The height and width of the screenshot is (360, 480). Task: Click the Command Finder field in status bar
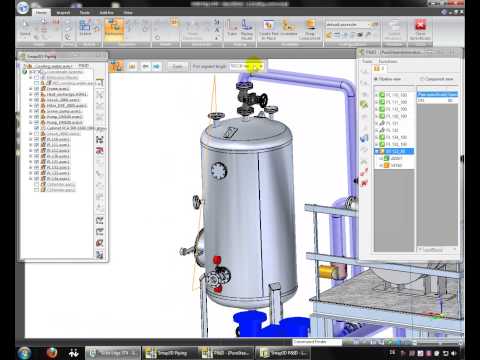[317, 342]
